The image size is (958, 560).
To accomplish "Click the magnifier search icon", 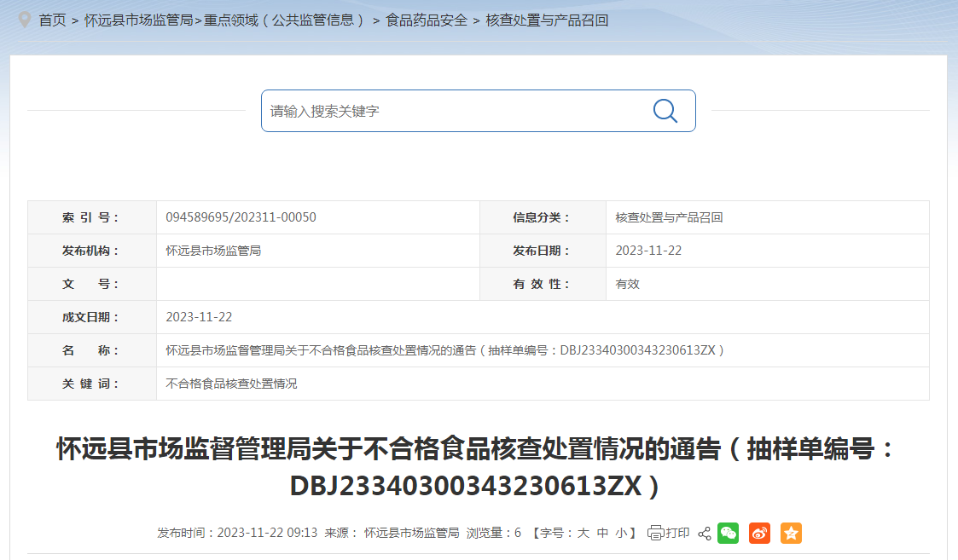I will click(665, 111).
